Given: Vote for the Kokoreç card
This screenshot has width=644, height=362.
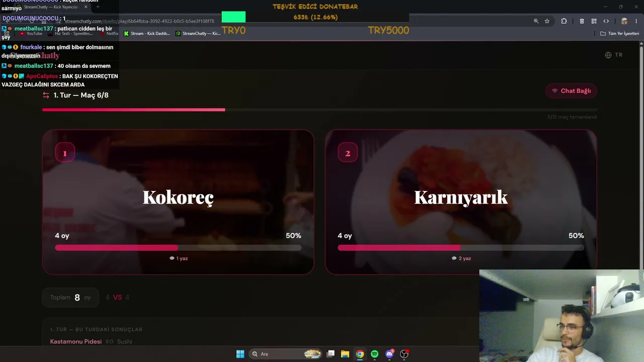Looking at the screenshot, I should click(x=178, y=202).
